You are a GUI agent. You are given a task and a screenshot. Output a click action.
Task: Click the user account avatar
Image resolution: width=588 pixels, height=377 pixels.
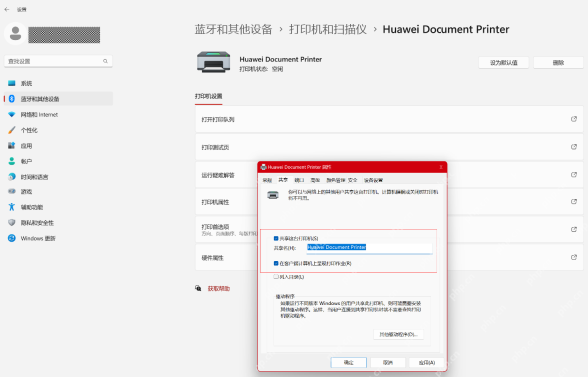[15, 33]
